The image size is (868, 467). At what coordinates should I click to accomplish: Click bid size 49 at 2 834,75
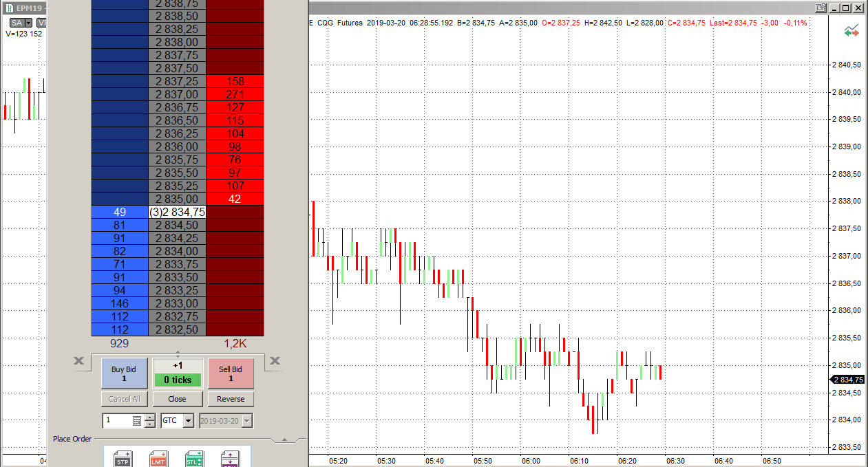click(x=120, y=212)
